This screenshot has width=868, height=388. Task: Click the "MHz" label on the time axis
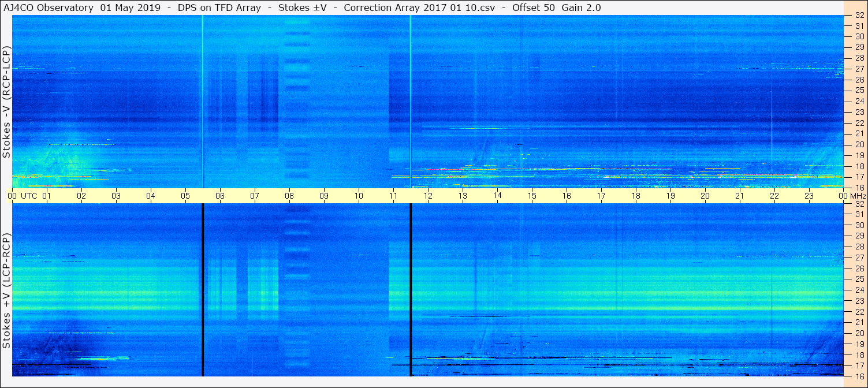click(x=858, y=196)
